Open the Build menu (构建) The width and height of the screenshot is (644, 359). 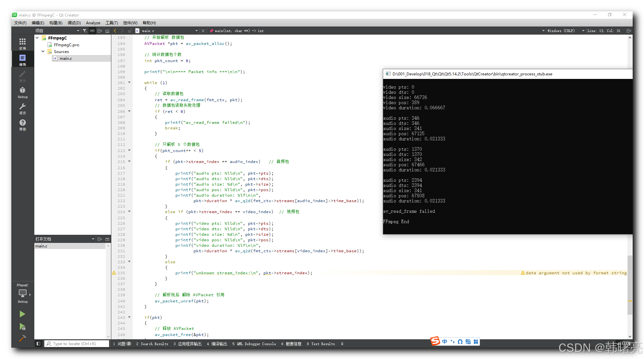(x=56, y=23)
